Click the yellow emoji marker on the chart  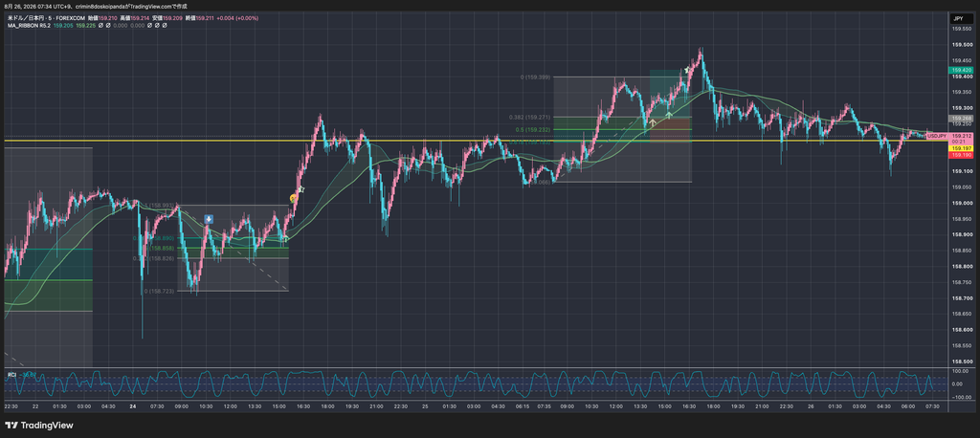coord(293,198)
